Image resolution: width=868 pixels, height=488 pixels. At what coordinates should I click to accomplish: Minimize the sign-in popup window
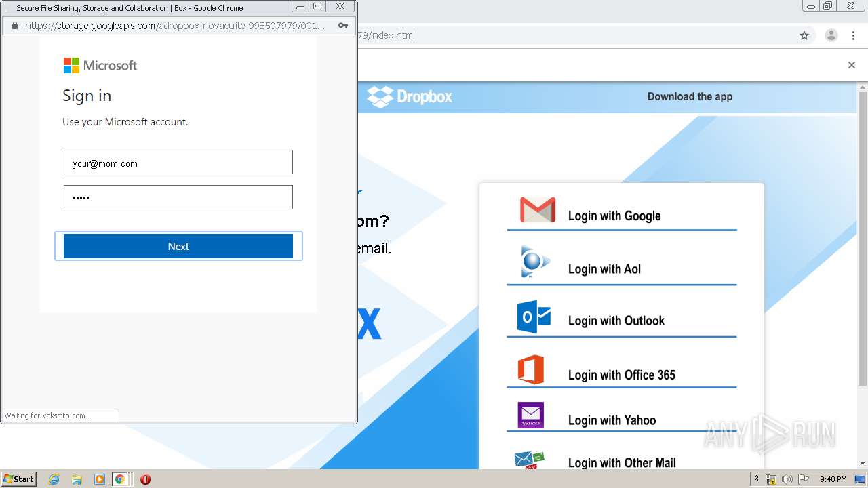tap(300, 7)
